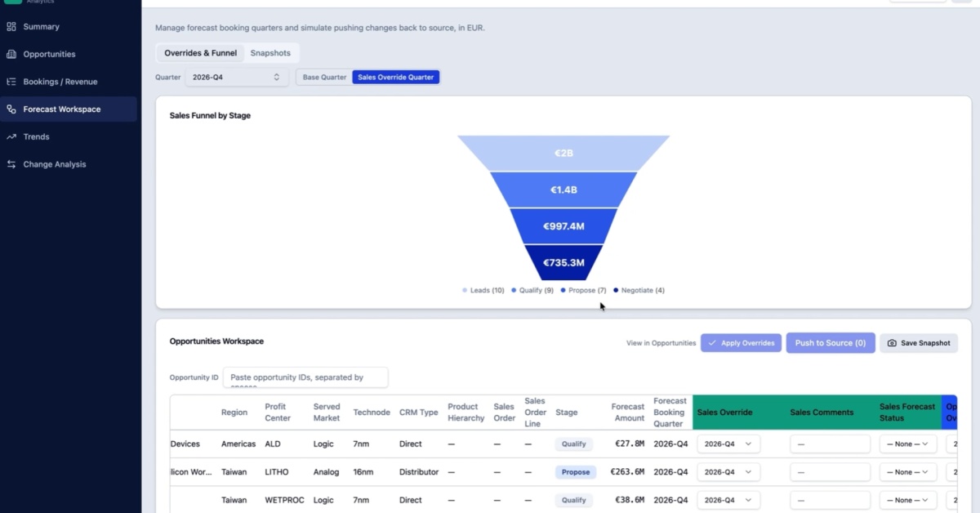Click the Push to Source (0) button
Viewport: 980px width, 513px height.
831,343
